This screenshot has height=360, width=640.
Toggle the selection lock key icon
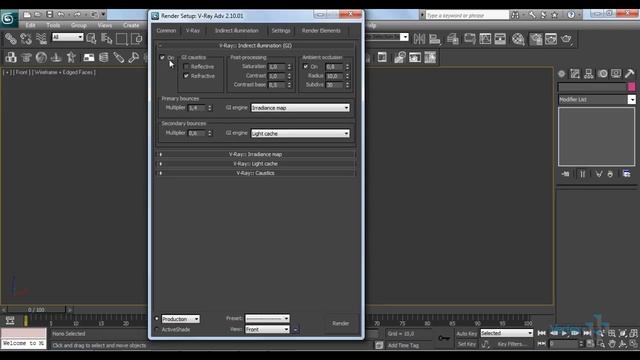444,338
